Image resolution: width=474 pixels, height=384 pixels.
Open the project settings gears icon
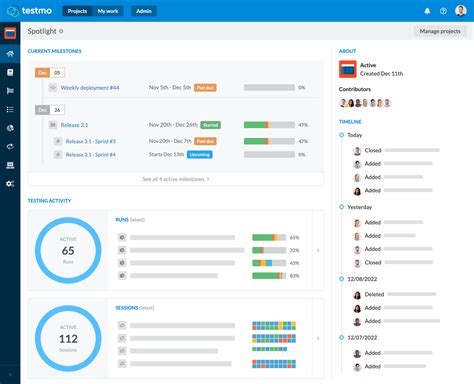[x=10, y=184]
